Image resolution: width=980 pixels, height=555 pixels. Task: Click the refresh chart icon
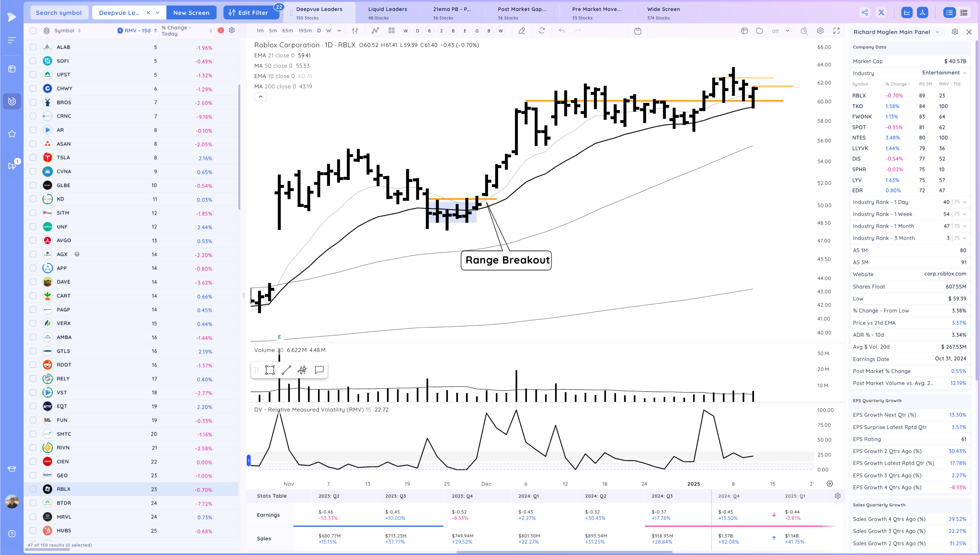(542, 31)
